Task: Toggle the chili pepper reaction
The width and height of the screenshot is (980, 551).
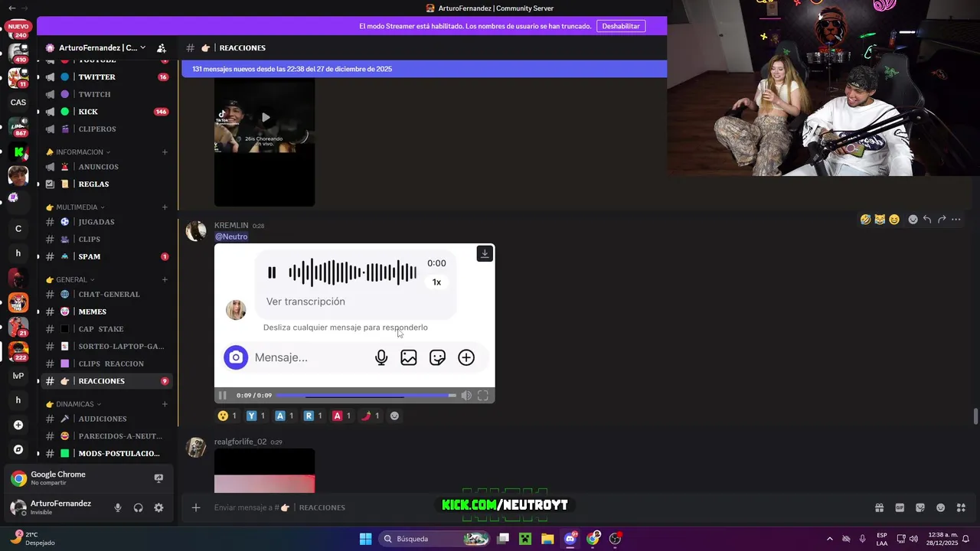Action: [370, 416]
